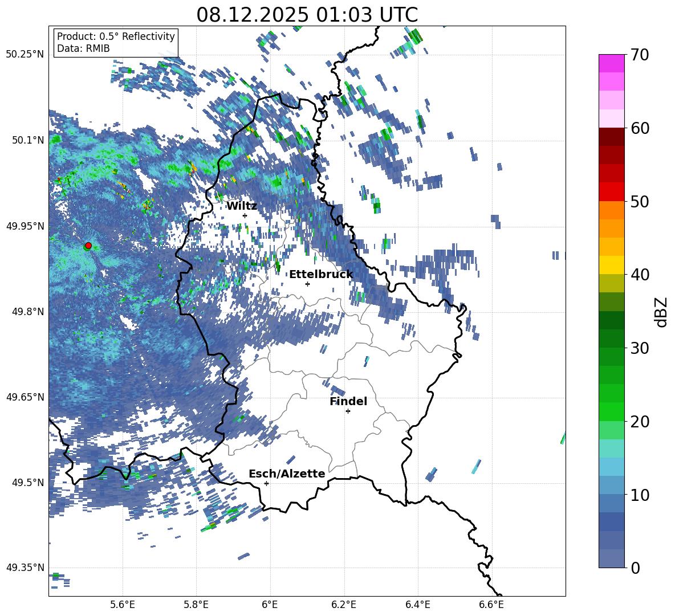
Task: Click the 20 value on the colorbar
Action: coord(640,422)
